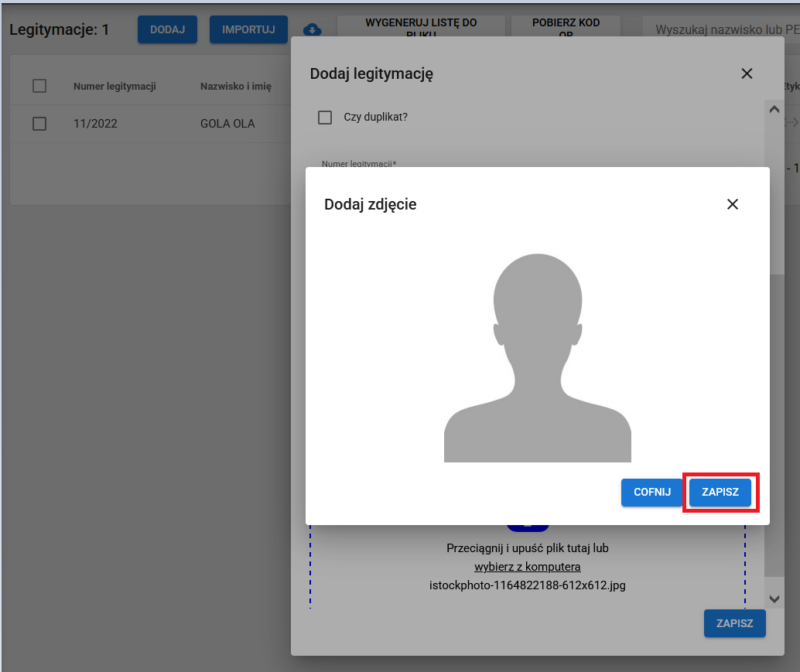Click the cloud download icon
The image size is (800, 672).
click(312, 30)
